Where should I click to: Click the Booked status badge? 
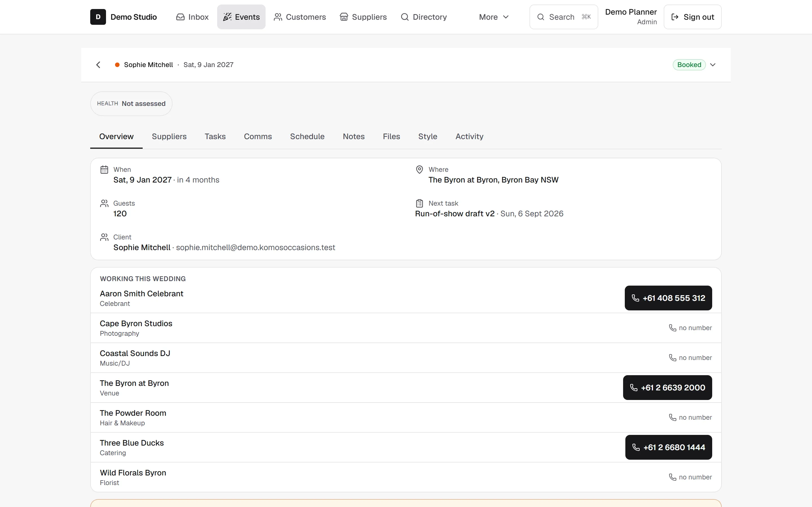pyautogui.click(x=689, y=65)
